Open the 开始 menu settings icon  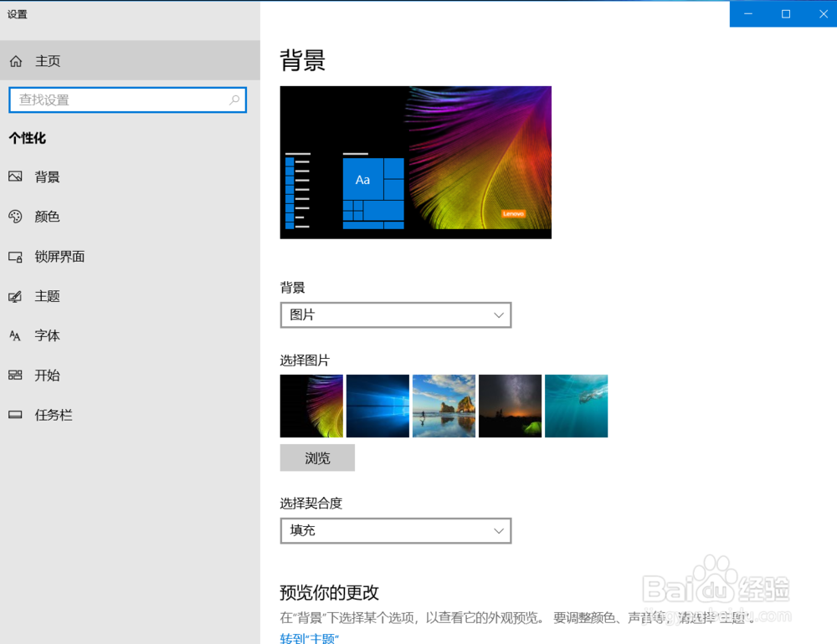pyautogui.click(x=17, y=376)
